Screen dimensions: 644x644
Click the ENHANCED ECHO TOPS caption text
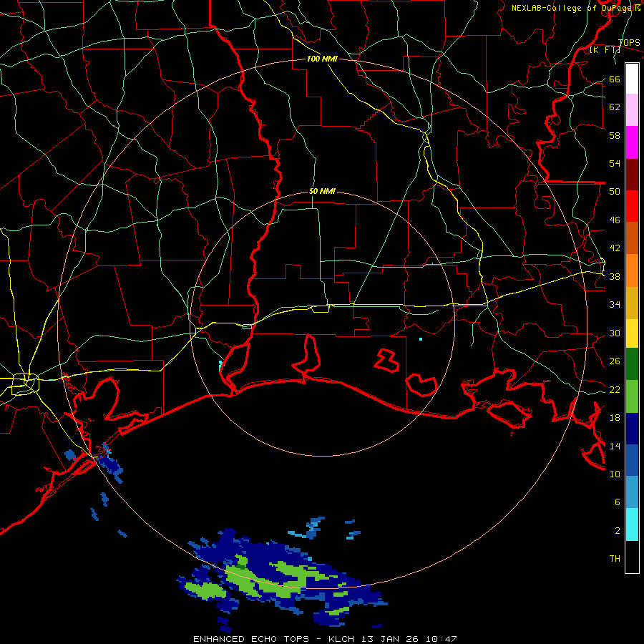point(251,639)
